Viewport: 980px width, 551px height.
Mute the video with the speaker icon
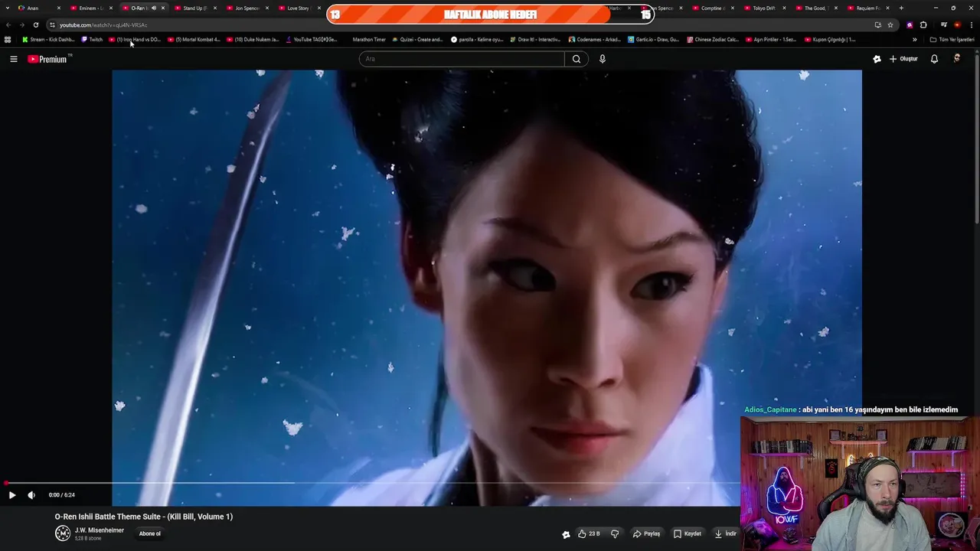pyautogui.click(x=31, y=495)
